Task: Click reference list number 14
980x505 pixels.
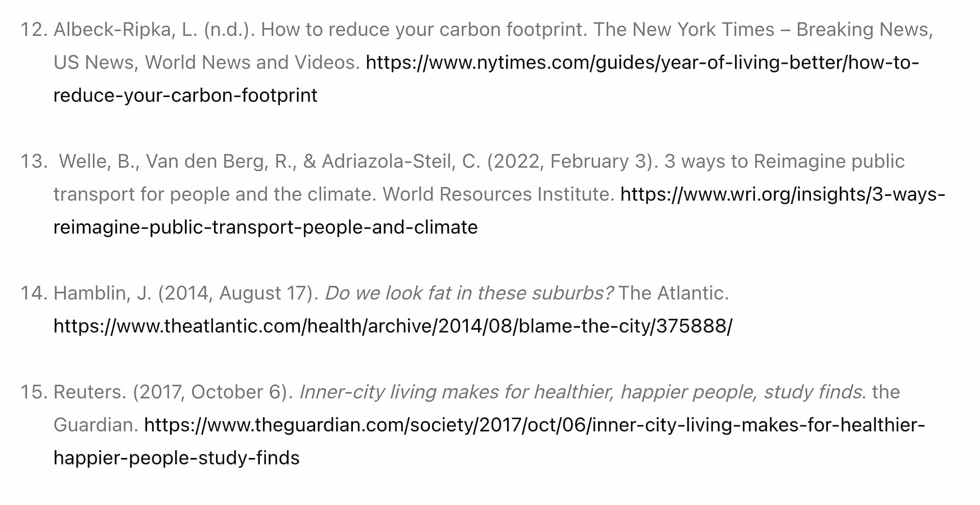Action: [x=34, y=293]
